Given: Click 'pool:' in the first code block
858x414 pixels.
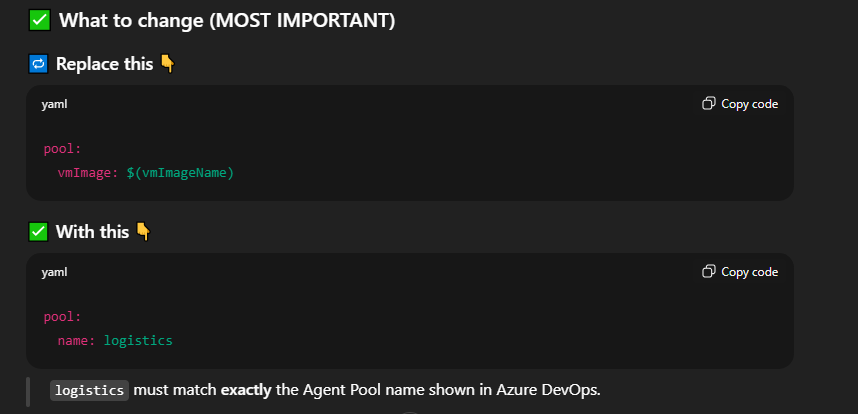Looking at the screenshot, I should (x=62, y=149).
